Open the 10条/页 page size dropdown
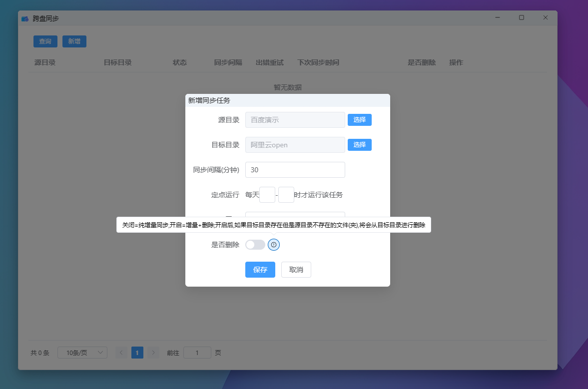 [82, 353]
